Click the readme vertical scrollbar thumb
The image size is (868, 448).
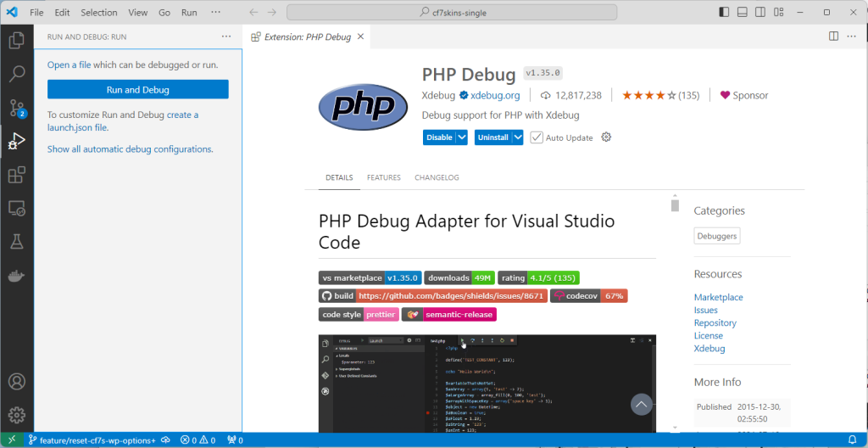(675, 205)
